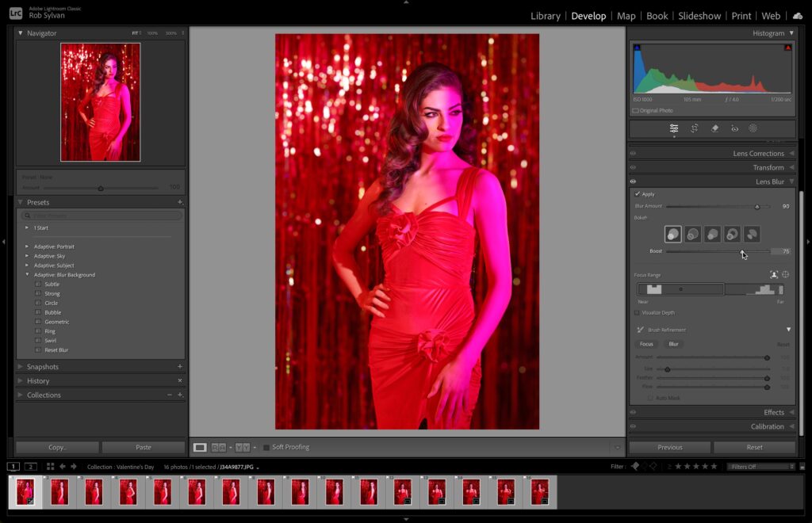Switch to Reference view R|A icon
Screen dimensions: 812x523
pos(219,448)
